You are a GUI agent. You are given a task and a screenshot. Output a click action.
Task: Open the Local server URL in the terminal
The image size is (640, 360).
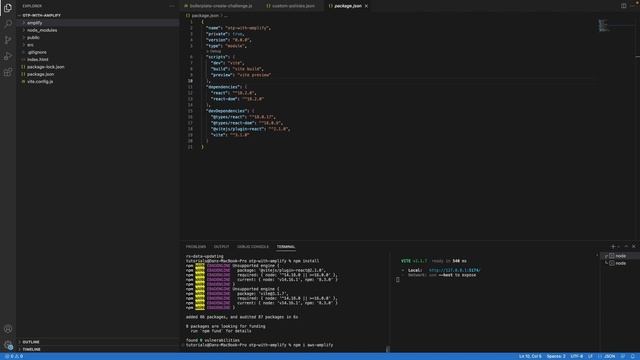click(454, 270)
